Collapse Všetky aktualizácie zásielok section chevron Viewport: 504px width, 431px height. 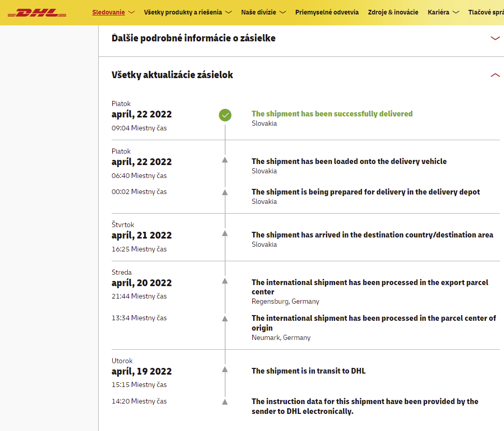pyautogui.click(x=495, y=75)
